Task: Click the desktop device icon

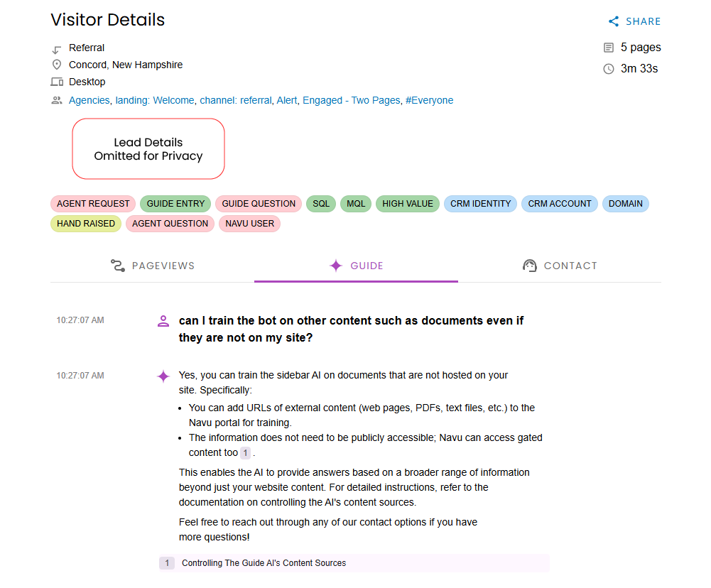Action: tap(57, 82)
